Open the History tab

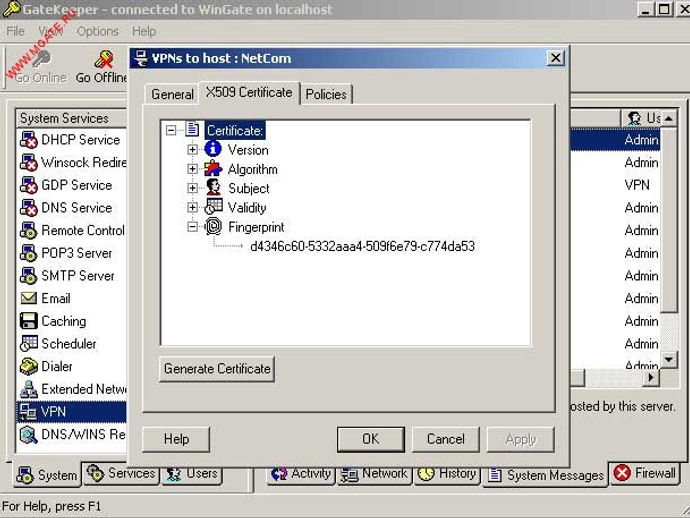[447, 474]
